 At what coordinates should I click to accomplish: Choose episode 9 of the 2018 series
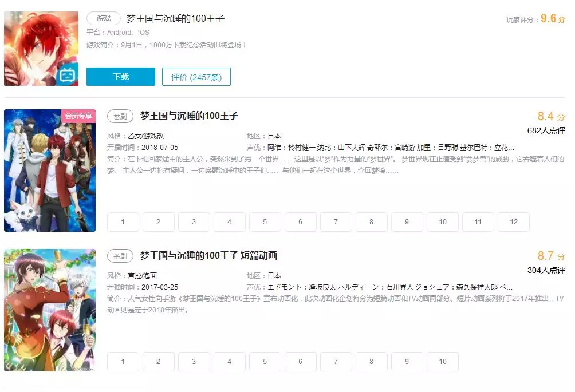(x=407, y=222)
